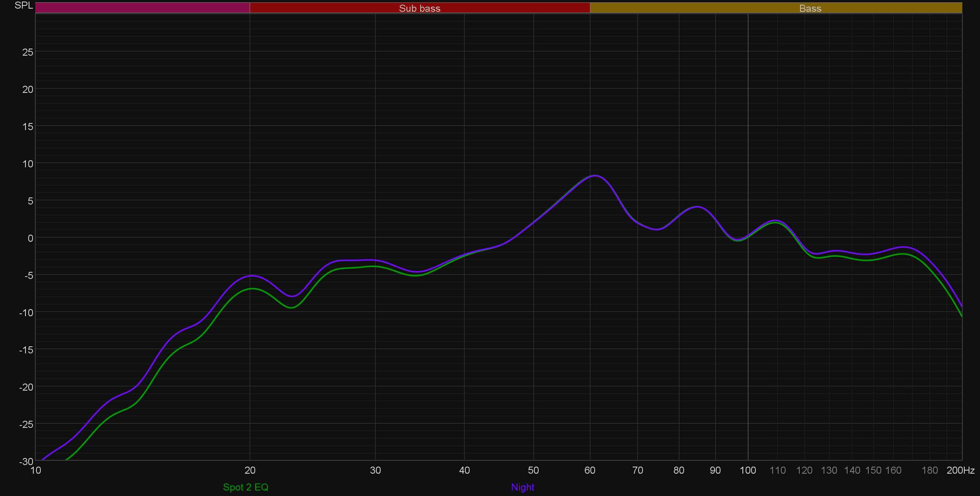Click the purple Night curve peak at 20 Hz

pos(251,276)
